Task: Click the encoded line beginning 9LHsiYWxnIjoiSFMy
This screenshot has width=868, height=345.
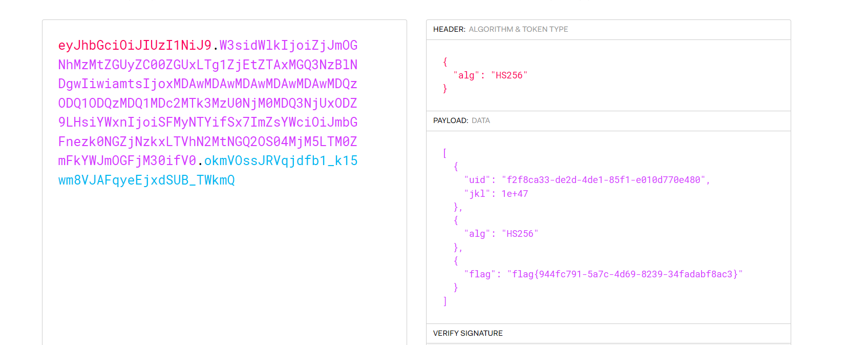Action: (x=207, y=123)
